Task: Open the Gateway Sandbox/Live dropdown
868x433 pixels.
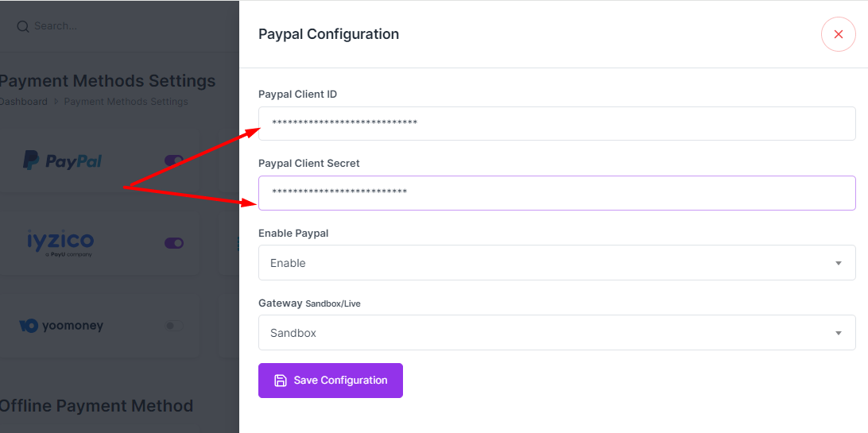Action: [557, 333]
